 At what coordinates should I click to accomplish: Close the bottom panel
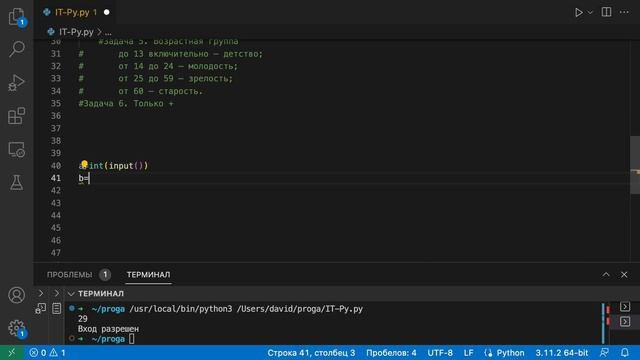click(624, 275)
